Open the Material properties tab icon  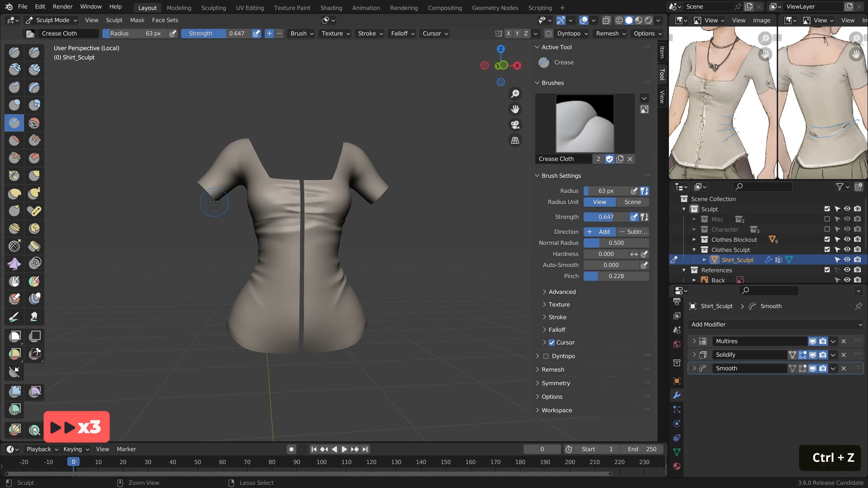point(677,466)
